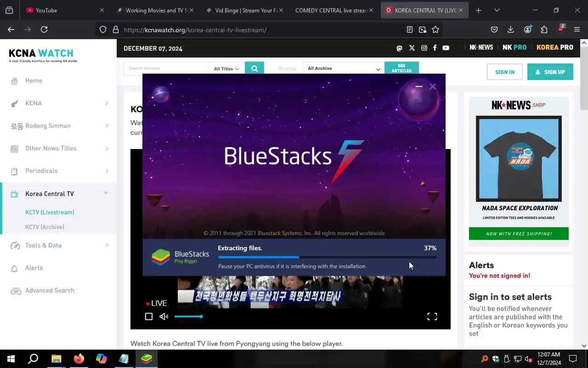This screenshot has width=588, height=368.
Task: Open the list all tabs dropdown
Action: [497, 10]
